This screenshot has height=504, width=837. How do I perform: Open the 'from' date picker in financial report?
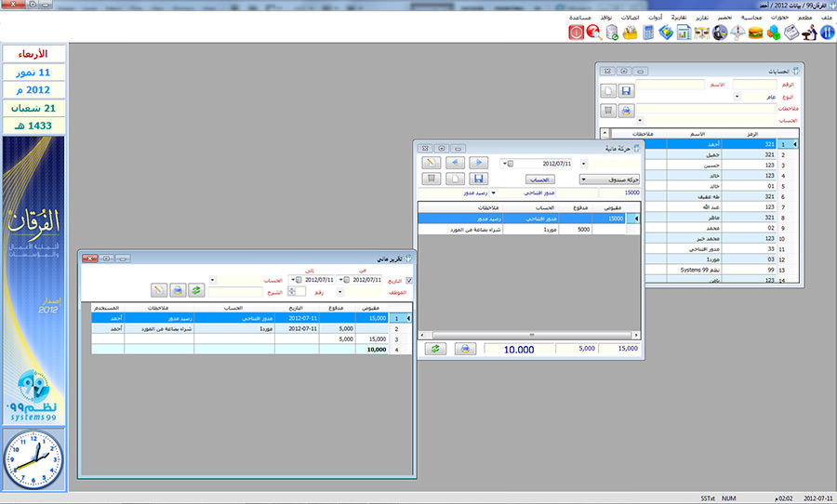click(x=344, y=280)
